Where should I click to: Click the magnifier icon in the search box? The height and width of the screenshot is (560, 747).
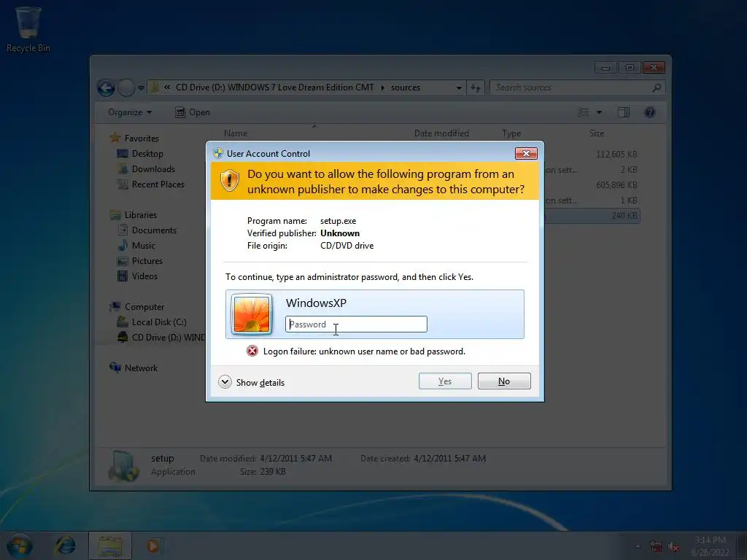point(657,87)
